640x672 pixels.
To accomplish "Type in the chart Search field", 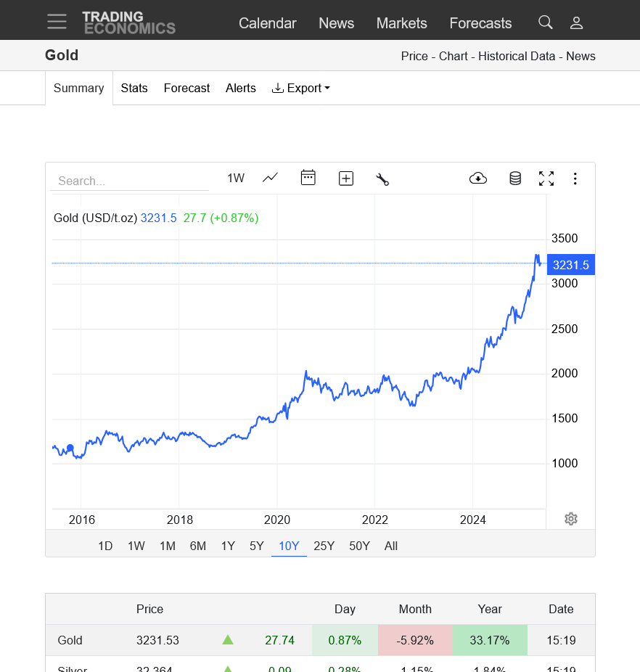I will point(129,181).
